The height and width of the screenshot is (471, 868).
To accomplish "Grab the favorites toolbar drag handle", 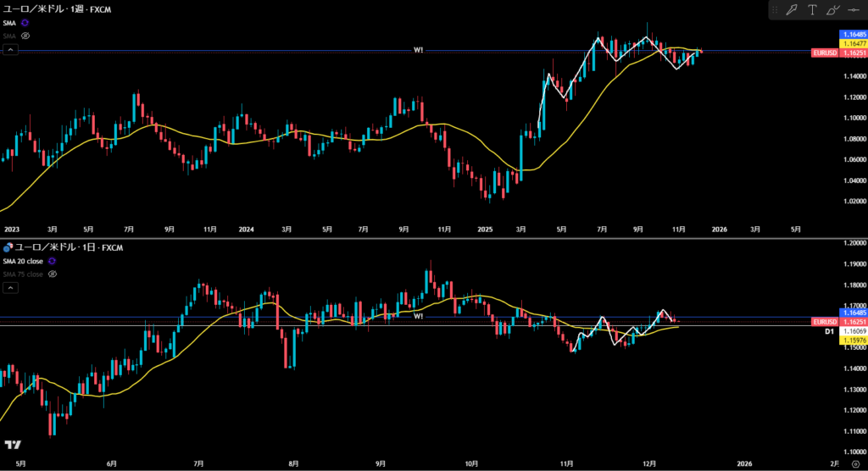I will point(774,10).
